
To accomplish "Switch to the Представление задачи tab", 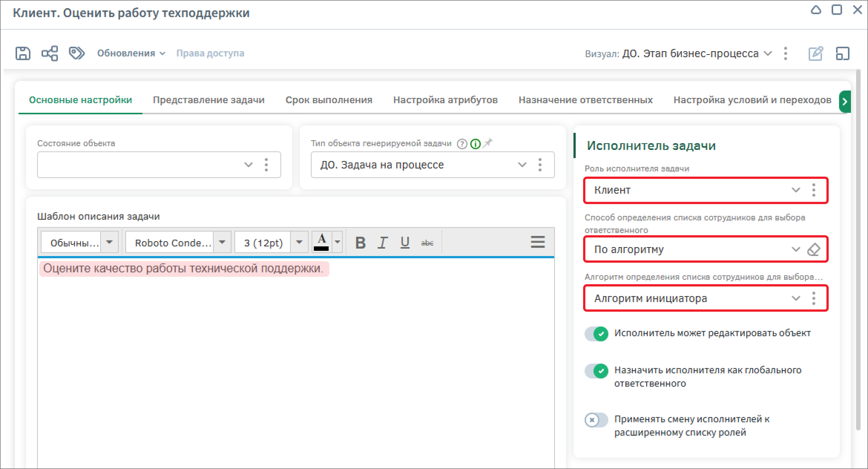I will [209, 100].
